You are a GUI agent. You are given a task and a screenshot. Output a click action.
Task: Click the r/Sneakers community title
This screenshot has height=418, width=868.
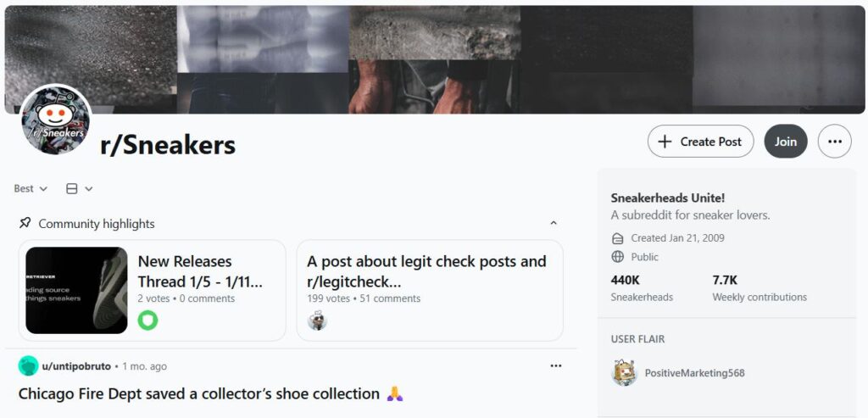[168, 145]
